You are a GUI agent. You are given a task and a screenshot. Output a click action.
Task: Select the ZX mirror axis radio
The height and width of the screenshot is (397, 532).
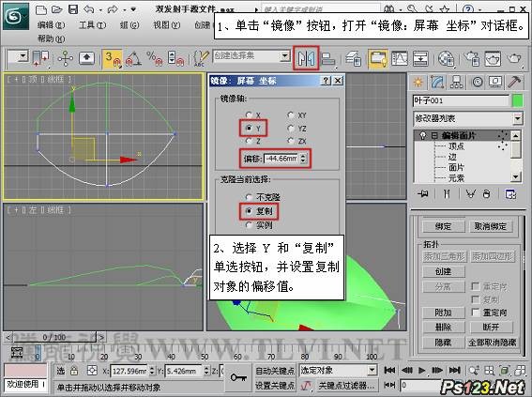(x=291, y=141)
